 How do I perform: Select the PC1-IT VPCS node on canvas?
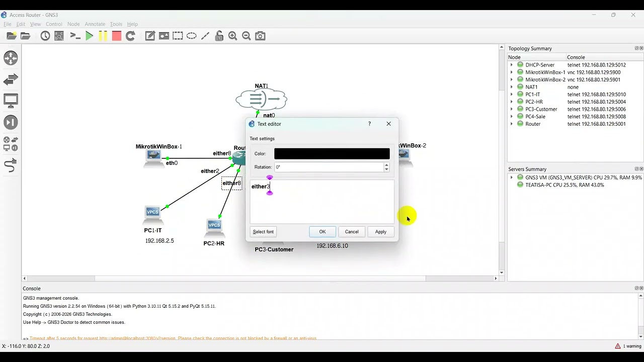[152, 215]
